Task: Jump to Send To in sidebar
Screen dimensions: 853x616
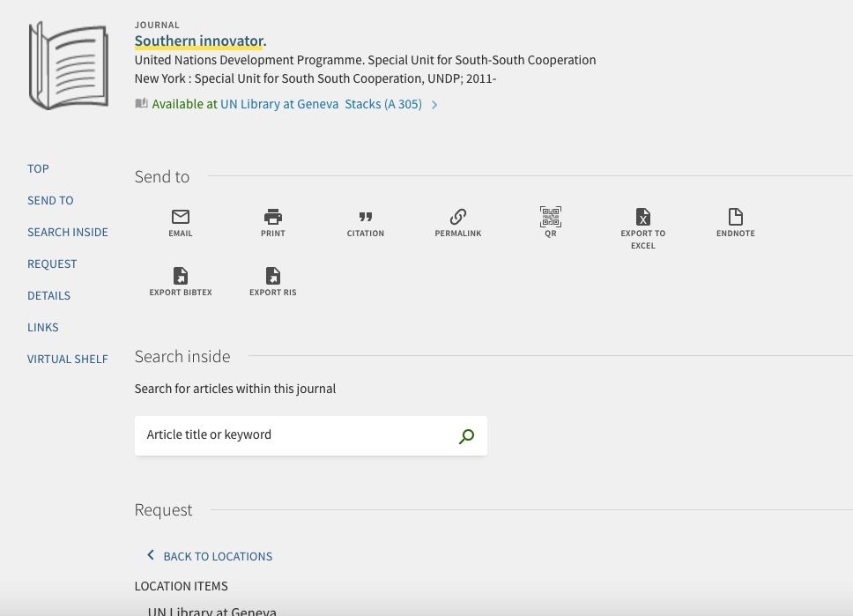Action: (50, 200)
